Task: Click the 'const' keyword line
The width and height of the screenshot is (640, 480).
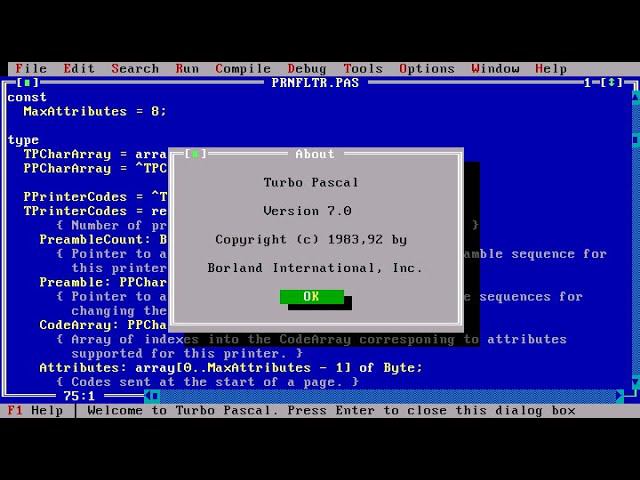Action: [27, 97]
